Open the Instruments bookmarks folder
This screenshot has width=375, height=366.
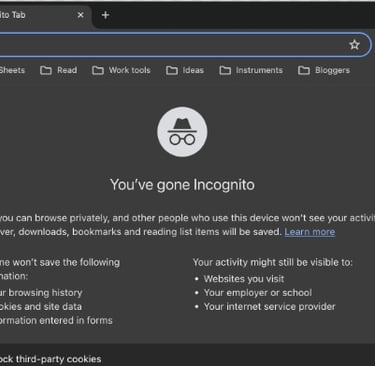point(251,70)
